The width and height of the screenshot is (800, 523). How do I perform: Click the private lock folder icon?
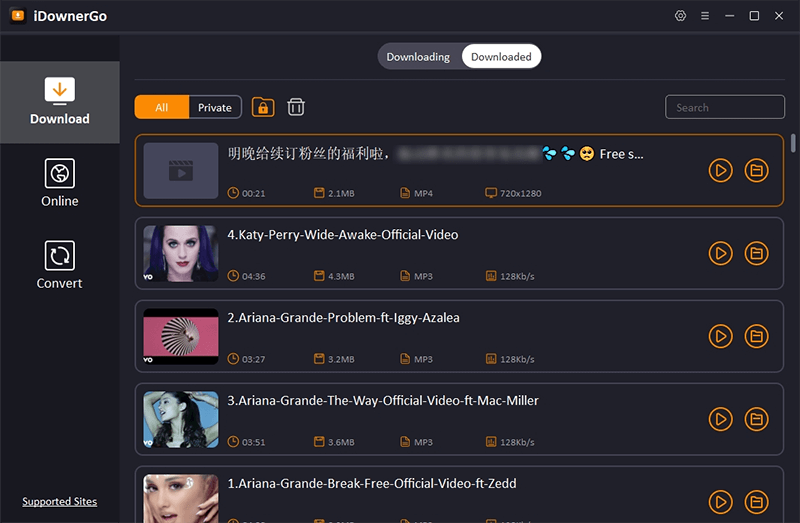point(263,107)
